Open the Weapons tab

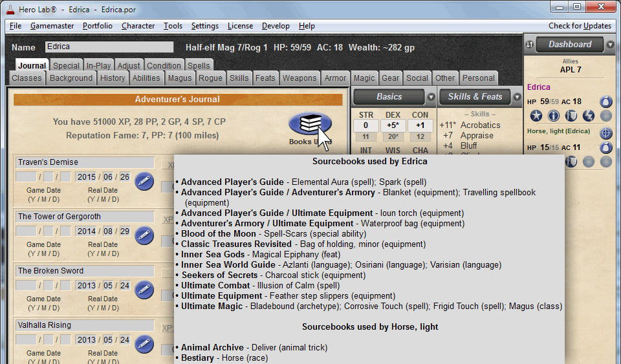(300, 78)
